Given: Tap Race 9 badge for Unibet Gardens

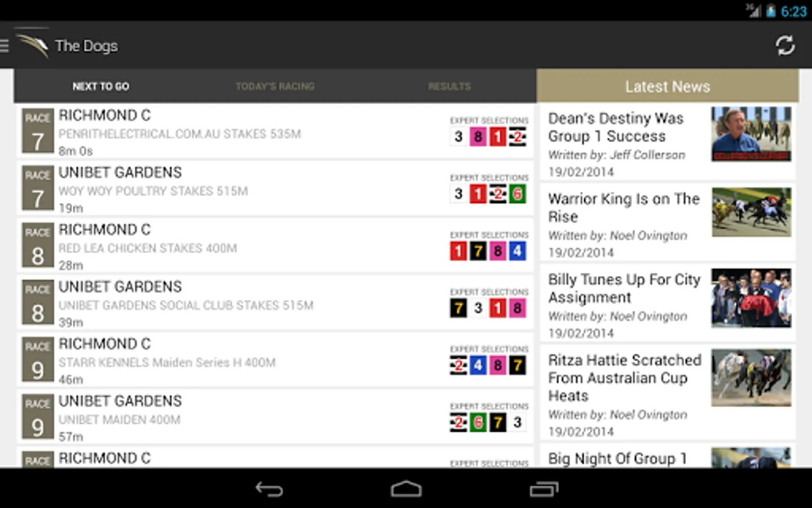Looking at the screenshot, I should click(38, 417).
